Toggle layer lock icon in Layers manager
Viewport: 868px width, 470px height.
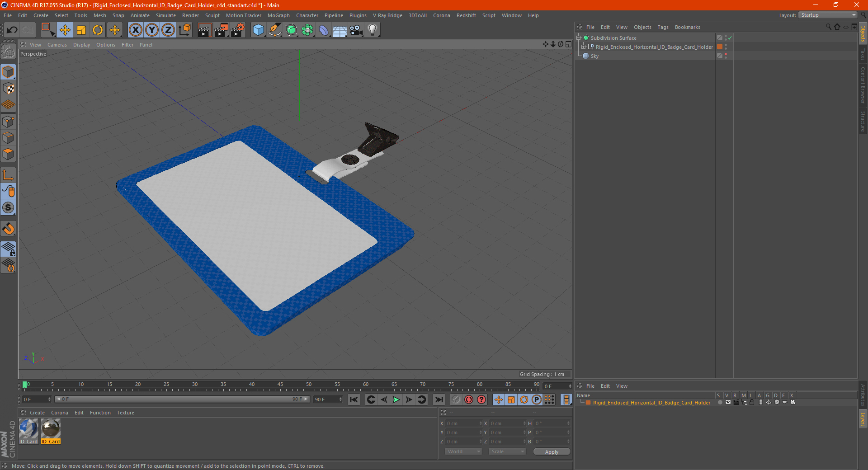coord(752,402)
